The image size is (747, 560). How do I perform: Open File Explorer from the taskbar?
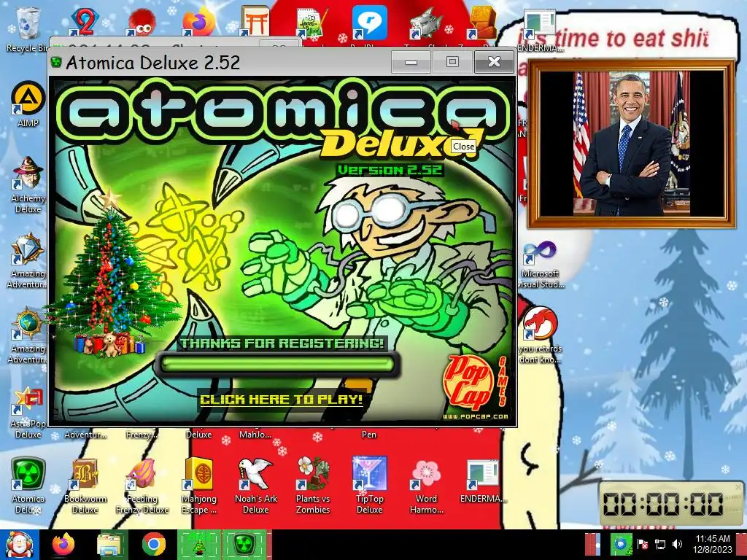tap(110, 544)
